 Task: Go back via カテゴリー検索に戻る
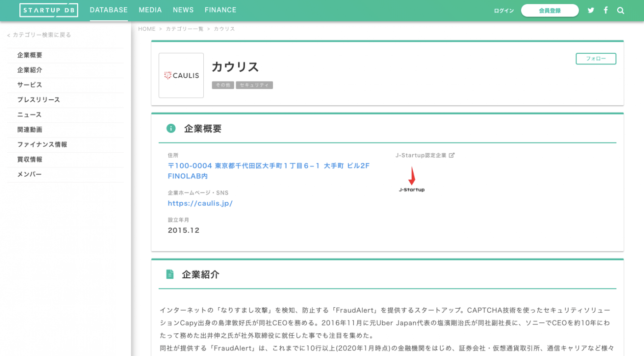[x=39, y=35]
